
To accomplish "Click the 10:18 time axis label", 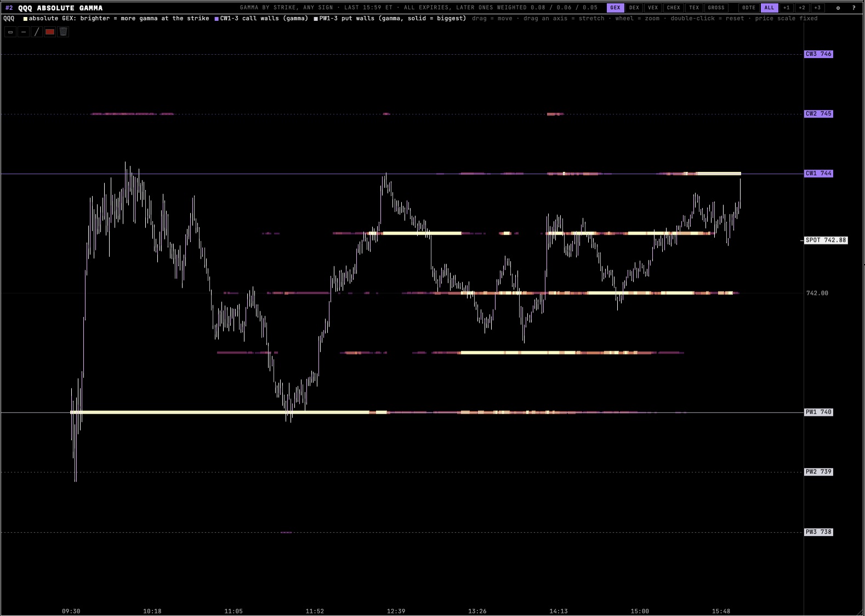I will click(x=152, y=611).
